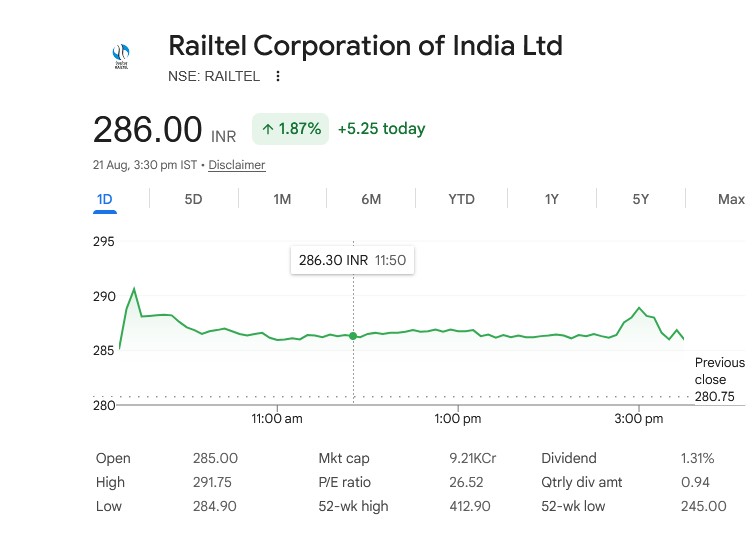Click the green up arrow in percentage badge
The image size is (756, 550).
268,129
